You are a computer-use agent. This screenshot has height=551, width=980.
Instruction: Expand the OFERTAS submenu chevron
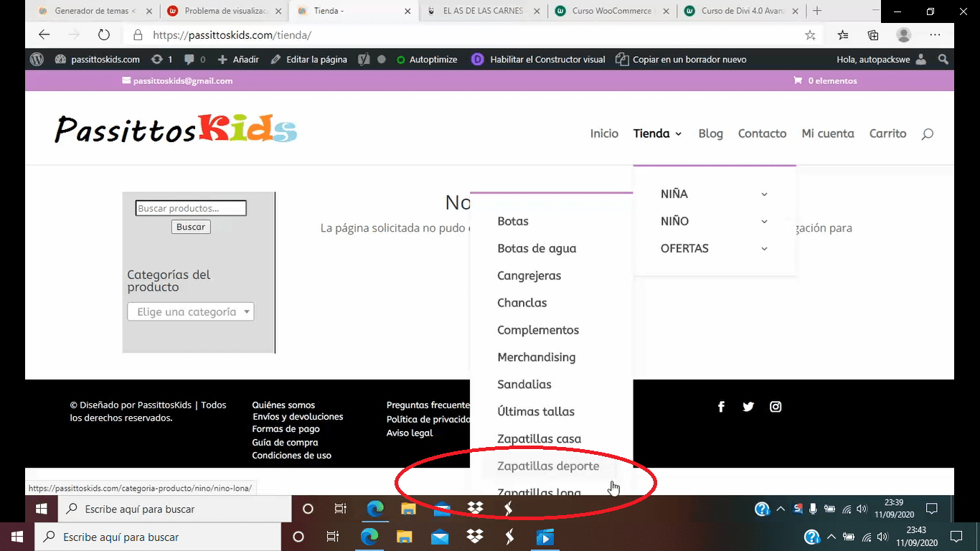(x=764, y=249)
